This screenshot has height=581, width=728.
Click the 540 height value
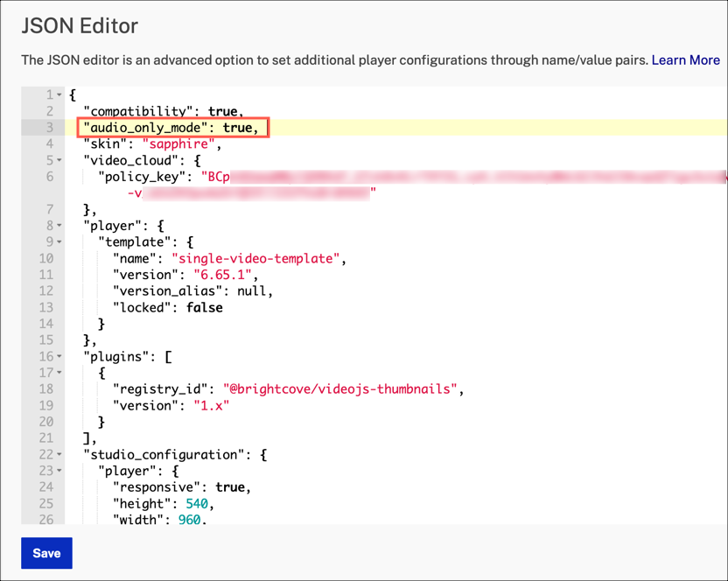click(197, 503)
